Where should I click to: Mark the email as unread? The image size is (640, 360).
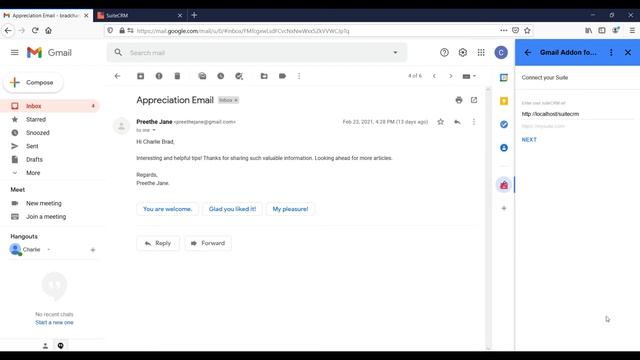pyautogui.click(x=202, y=76)
